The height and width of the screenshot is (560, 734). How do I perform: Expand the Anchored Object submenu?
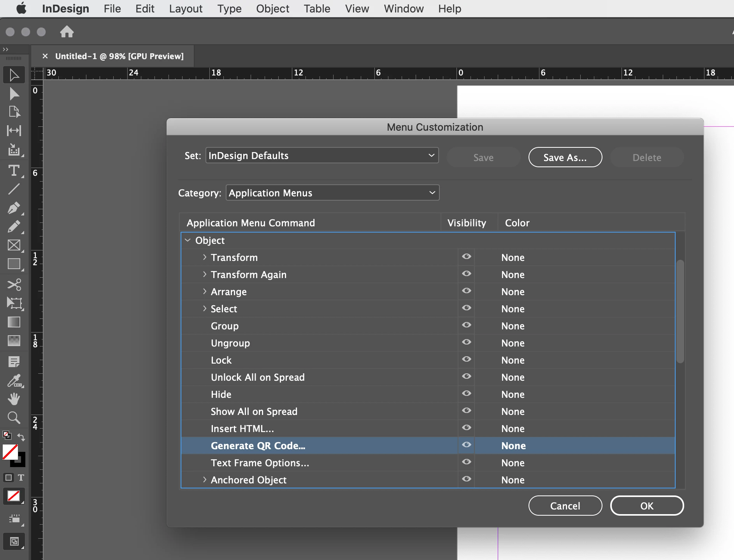point(204,480)
